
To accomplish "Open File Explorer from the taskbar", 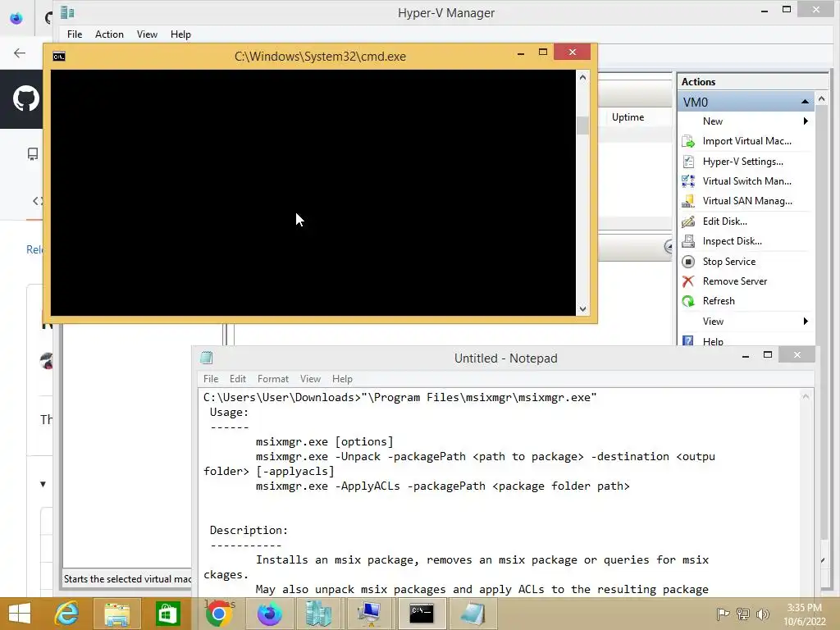I will click(x=116, y=614).
